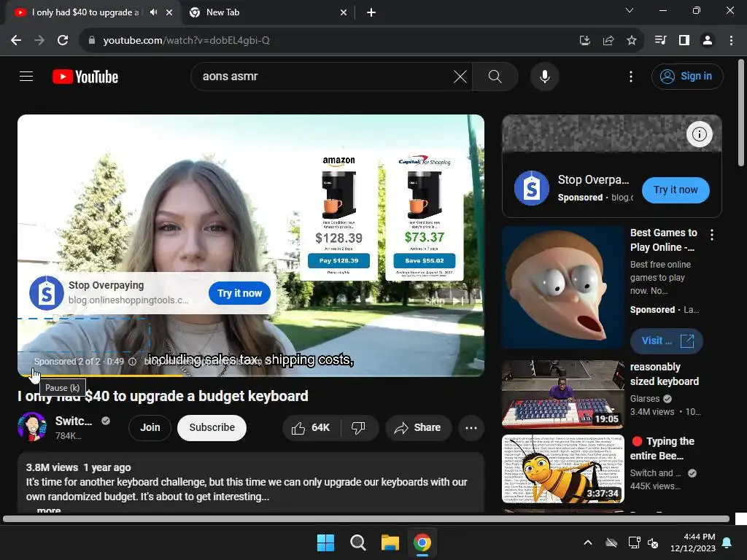747x560 pixels.
Task: Share this page from address bar
Action: [608, 41]
